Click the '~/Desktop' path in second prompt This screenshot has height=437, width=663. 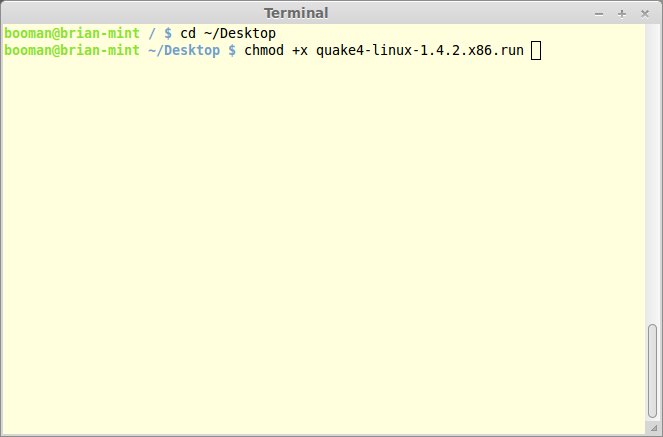[184, 50]
